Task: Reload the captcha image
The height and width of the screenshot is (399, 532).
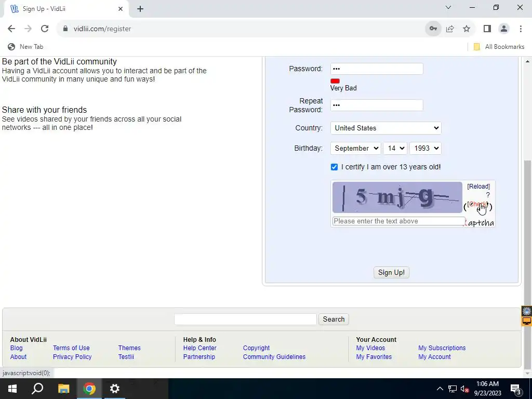Action: [x=478, y=187]
